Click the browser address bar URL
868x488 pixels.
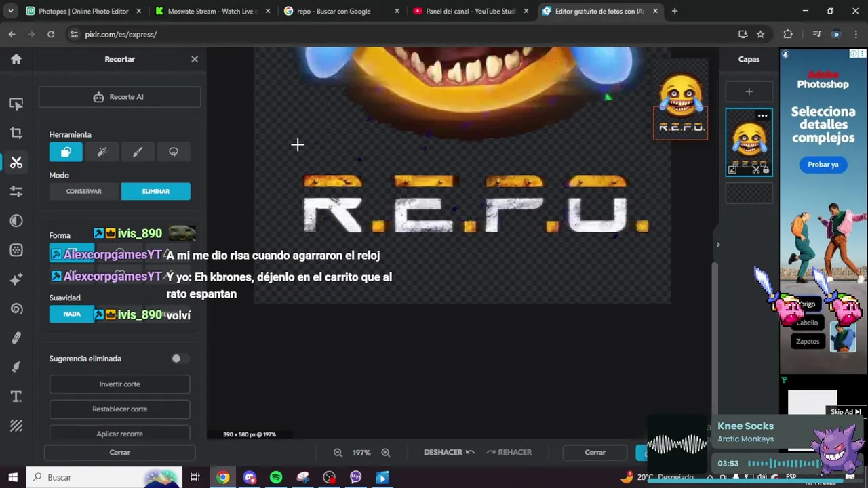121,34
